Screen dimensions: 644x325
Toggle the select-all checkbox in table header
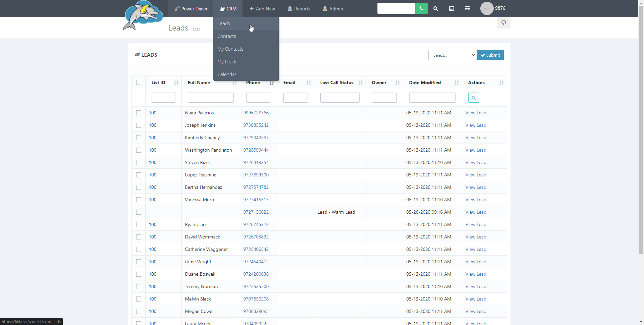coord(139,83)
